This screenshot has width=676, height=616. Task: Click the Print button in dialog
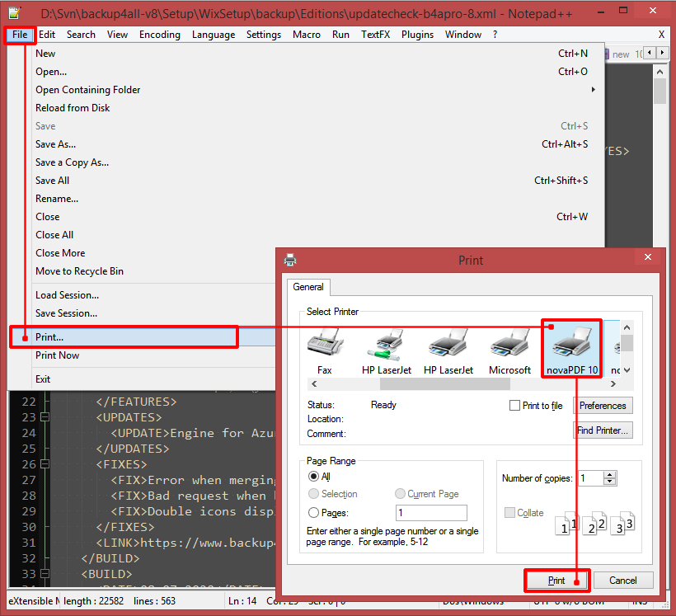click(556, 581)
